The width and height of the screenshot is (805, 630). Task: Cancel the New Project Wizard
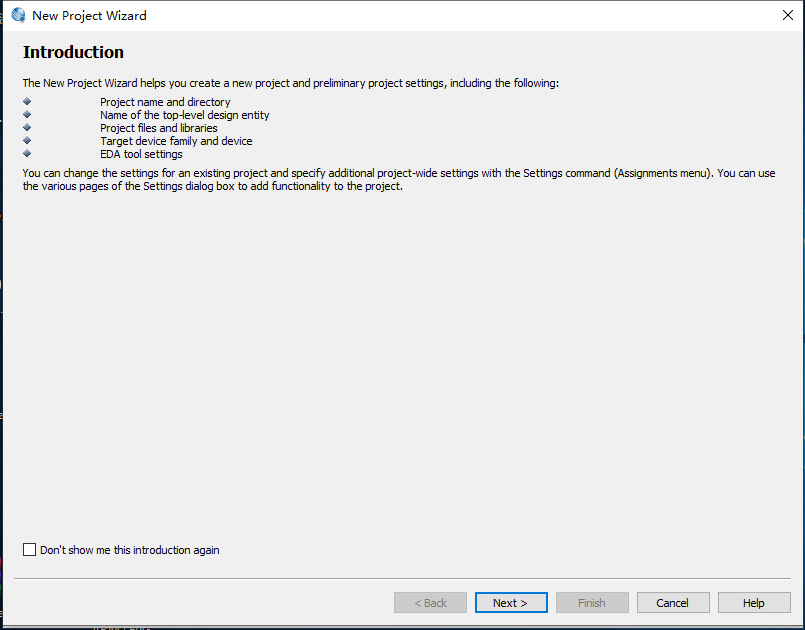coord(672,603)
